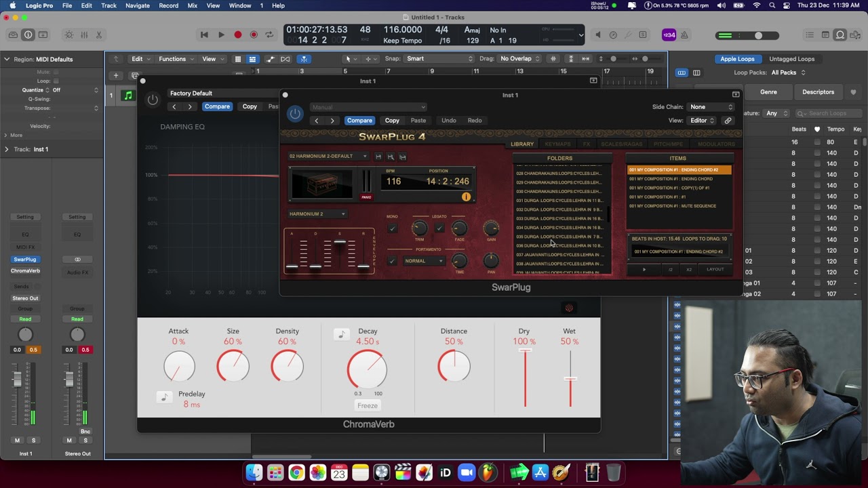Image resolution: width=868 pixels, height=488 pixels.
Task: Adjust the ChromaVerb Wet slider handle
Action: tap(570, 379)
